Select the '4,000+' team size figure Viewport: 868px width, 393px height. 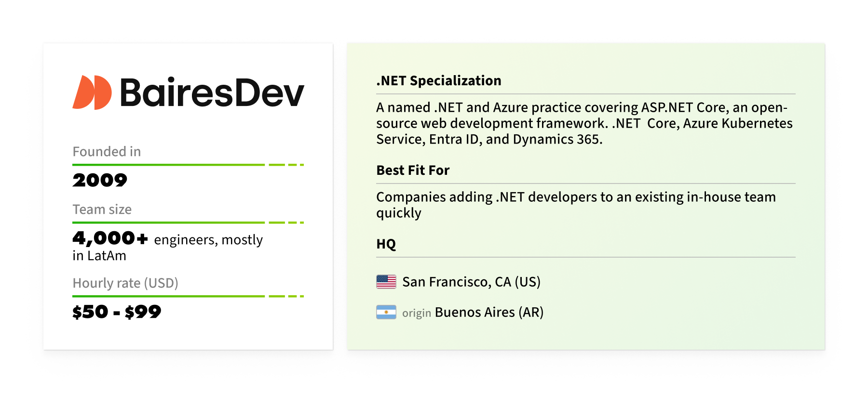[110, 238]
